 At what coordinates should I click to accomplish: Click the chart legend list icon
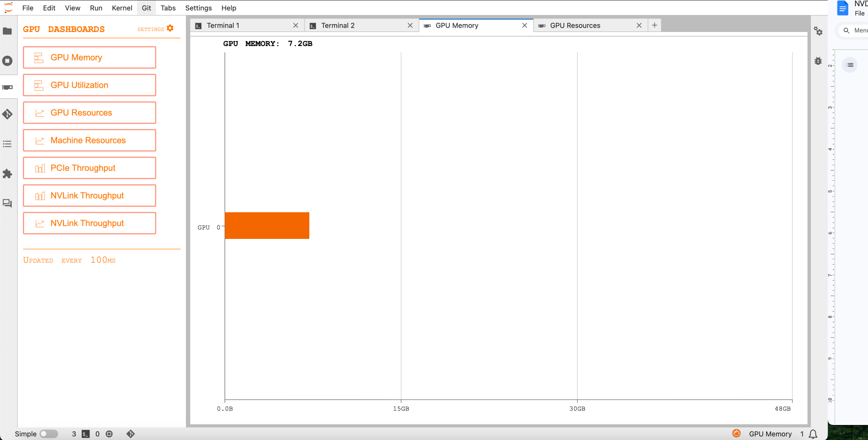coord(850,64)
